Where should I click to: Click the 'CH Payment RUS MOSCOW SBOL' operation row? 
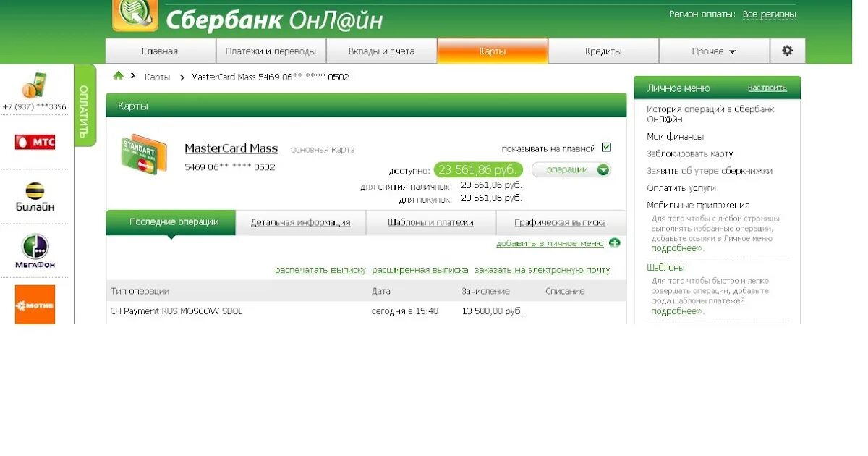pyautogui.click(x=366, y=311)
